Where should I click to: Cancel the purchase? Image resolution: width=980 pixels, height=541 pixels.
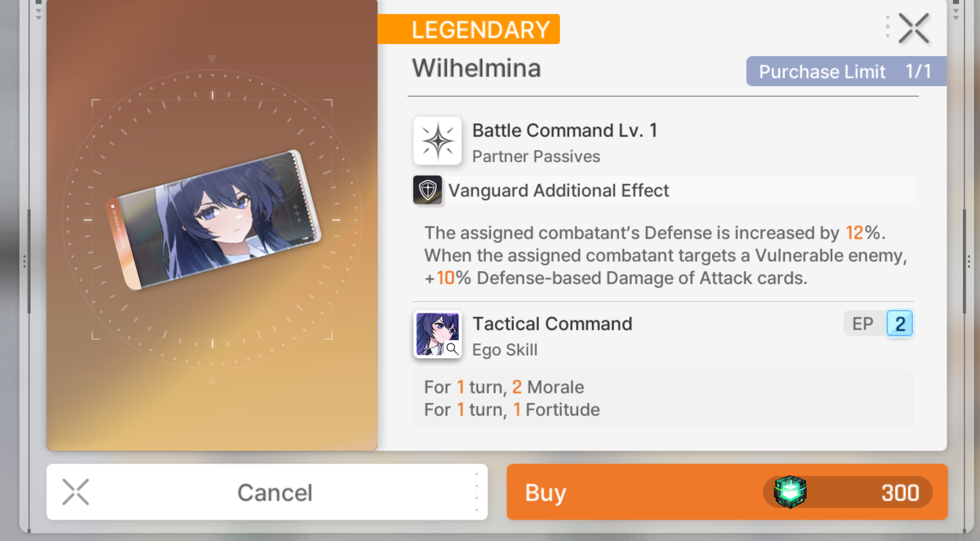click(267, 492)
